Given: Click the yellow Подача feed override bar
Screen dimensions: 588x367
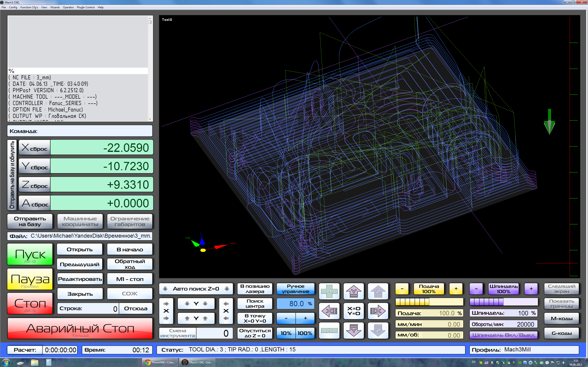Looking at the screenshot, I should [x=429, y=302].
